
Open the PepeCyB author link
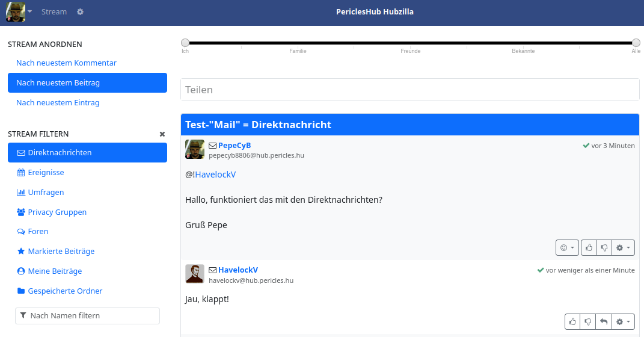tap(235, 145)
